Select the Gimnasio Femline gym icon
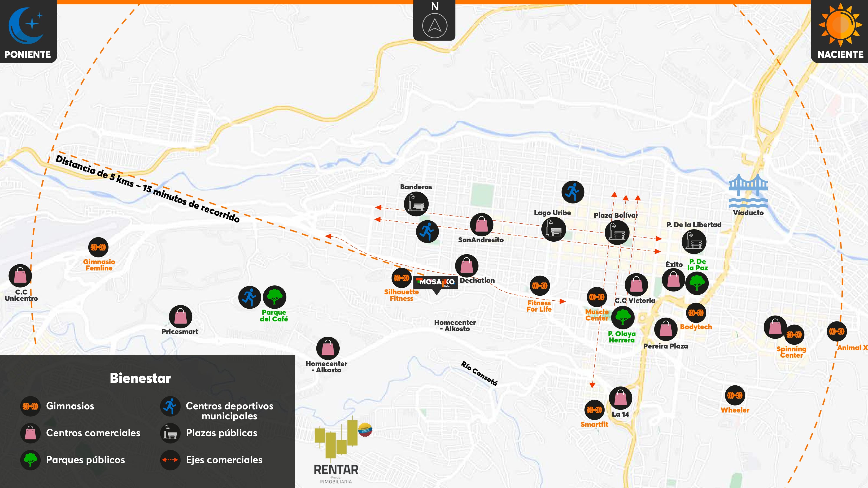The width and height of the screenshot is (868, 488). [x=98, y=247]
